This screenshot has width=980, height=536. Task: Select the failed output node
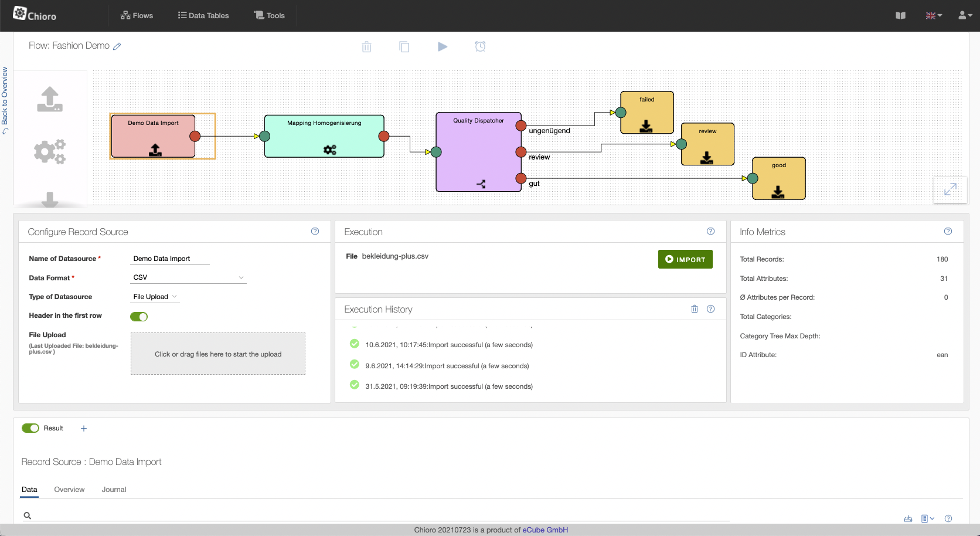tap(647, 113)
